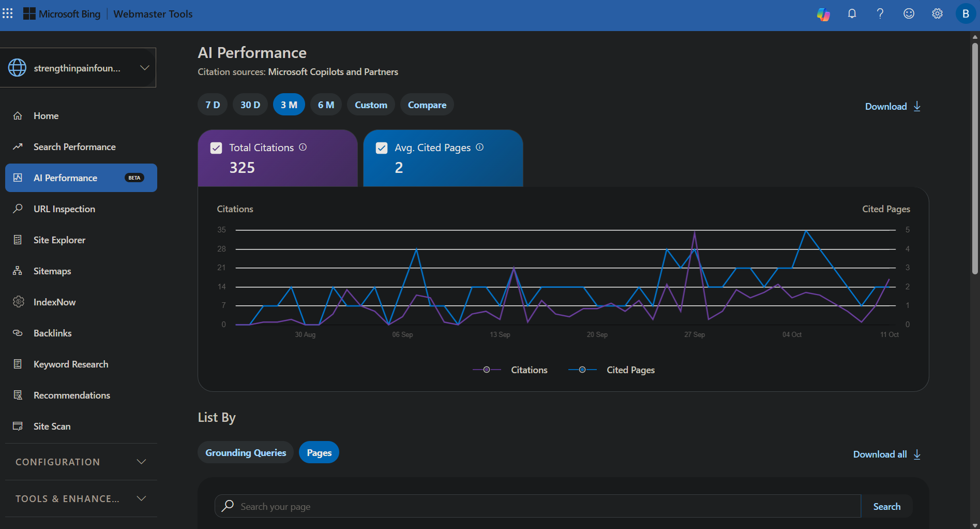The height and width of the screenshot is (529, 980).
Task: Click the Home house icon
Action: pyautogui.click(x=18, y=116)
